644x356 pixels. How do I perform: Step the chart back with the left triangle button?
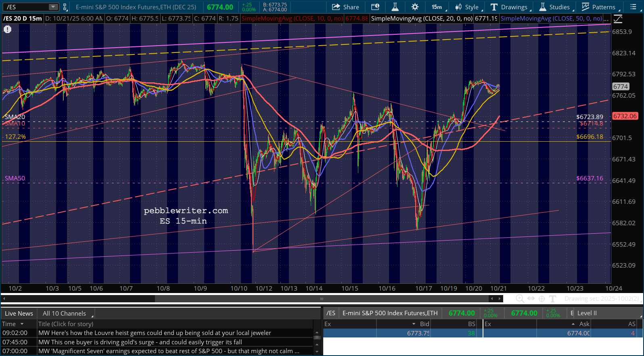[492, 299]
